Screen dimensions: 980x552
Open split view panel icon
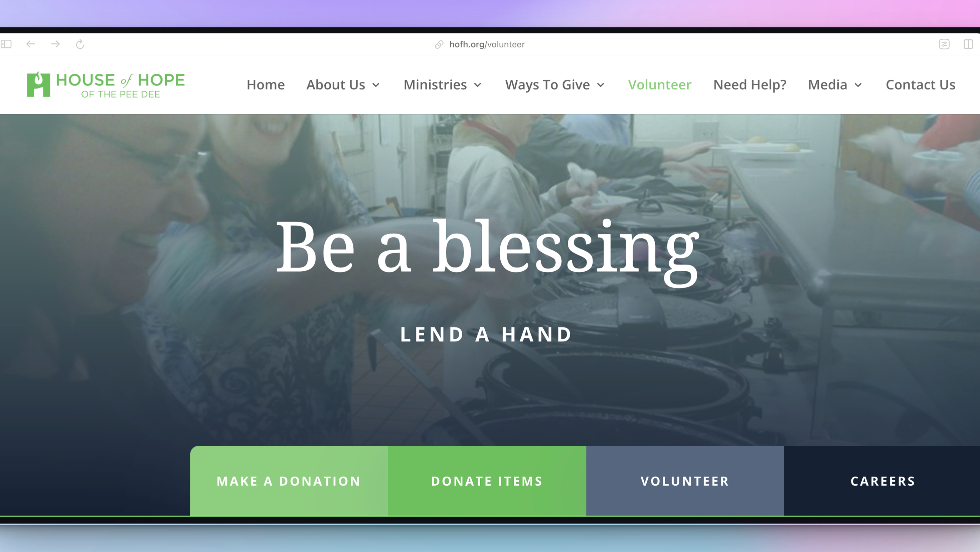(x=968, y=44)
